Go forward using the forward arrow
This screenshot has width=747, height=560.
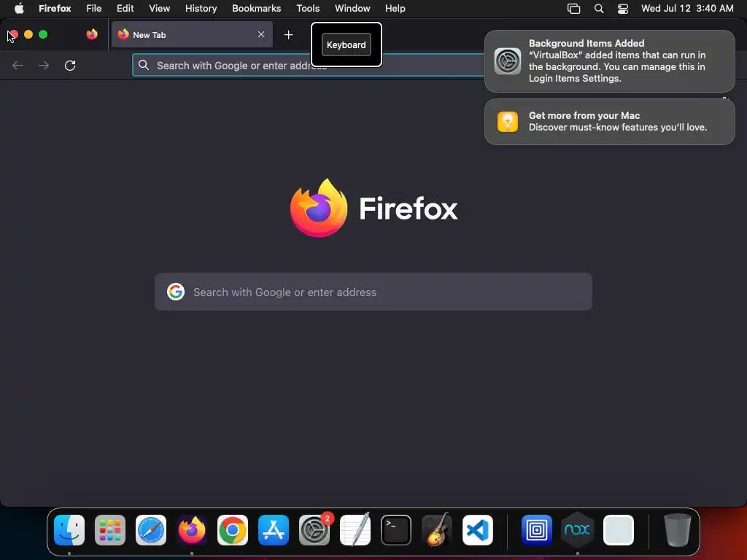pyautogui.click(x=44, y=65)
